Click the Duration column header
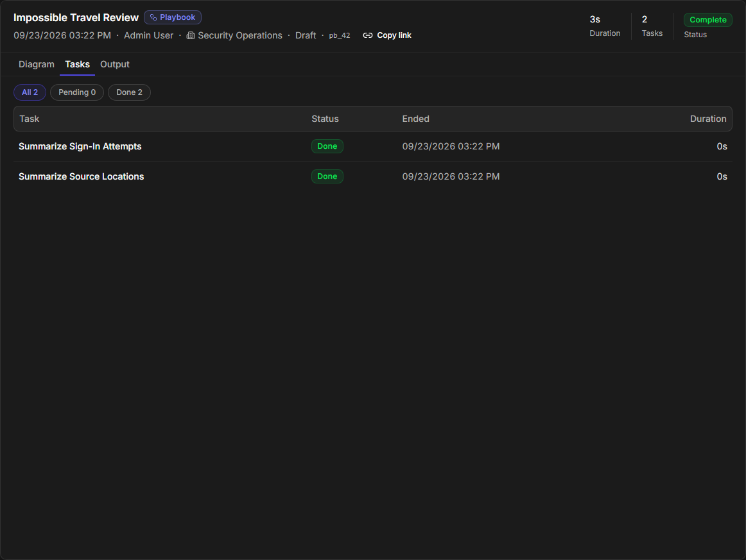This screenshot has height=560, width=746. tap(708, 119)
